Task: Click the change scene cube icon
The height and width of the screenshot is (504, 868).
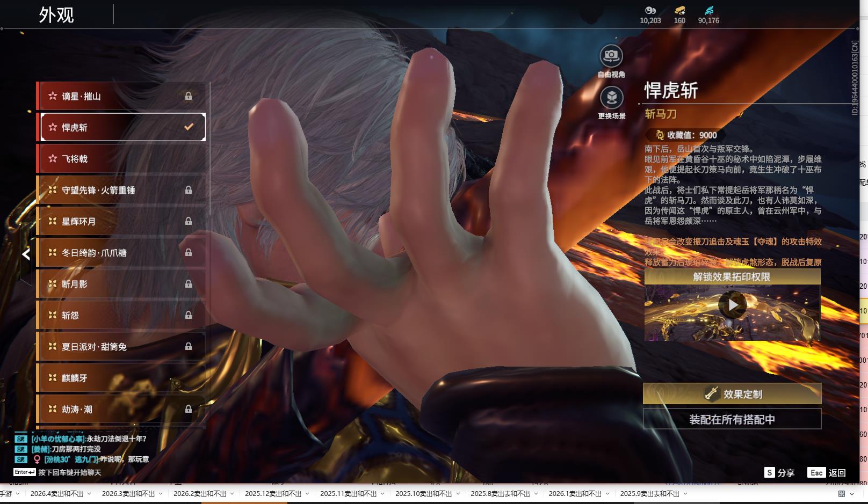Action: coord(611,98)
